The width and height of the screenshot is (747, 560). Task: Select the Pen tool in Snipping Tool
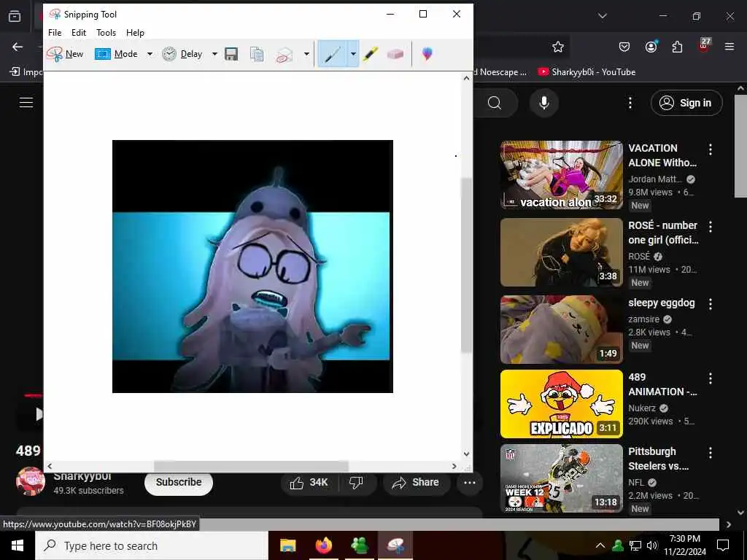click(x=333, y=54)
